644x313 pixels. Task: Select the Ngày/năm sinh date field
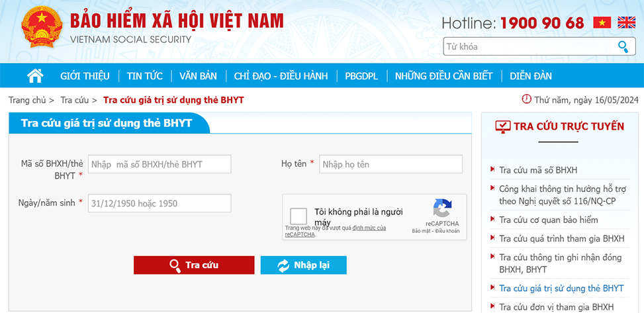pyautogui.click(x=160, y=203)
